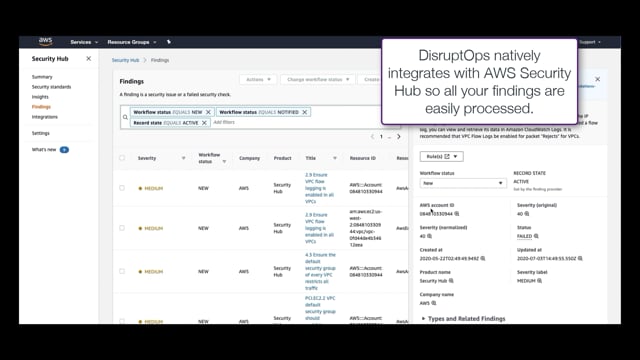Expand Types and Related Findings section
640x360 pixels.
click(x=464, y=319)
